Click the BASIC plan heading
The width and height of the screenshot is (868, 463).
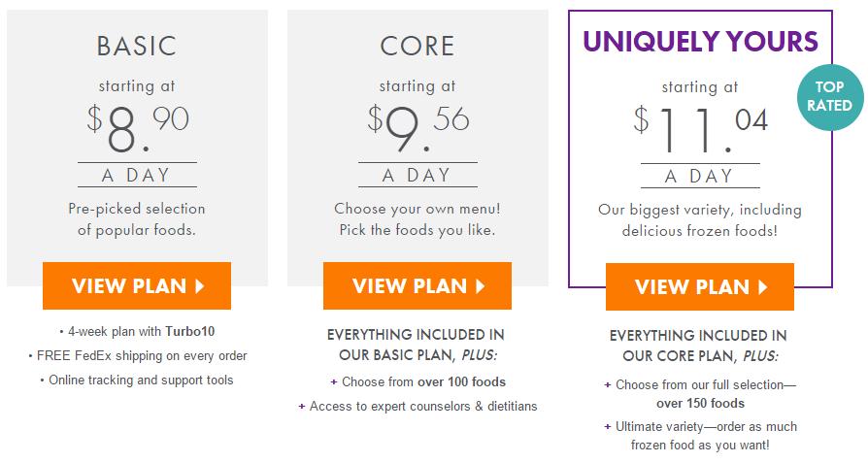point(137,46)
